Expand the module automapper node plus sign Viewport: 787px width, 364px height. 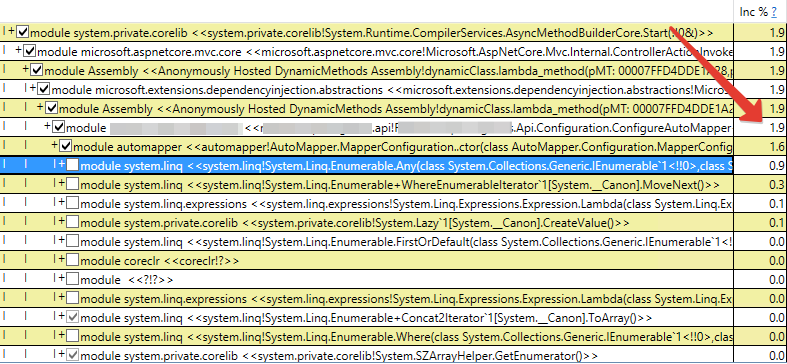[x=54, y=146]
